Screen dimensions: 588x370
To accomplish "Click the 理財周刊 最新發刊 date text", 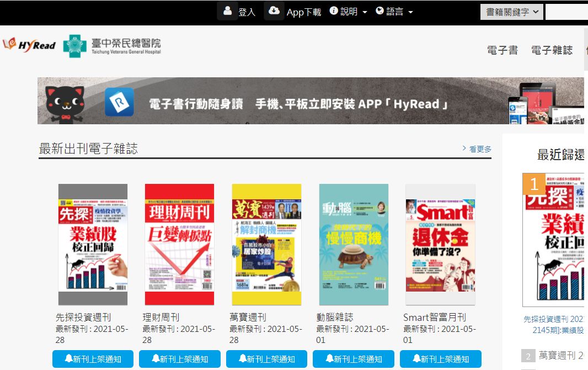I will 179,334.
